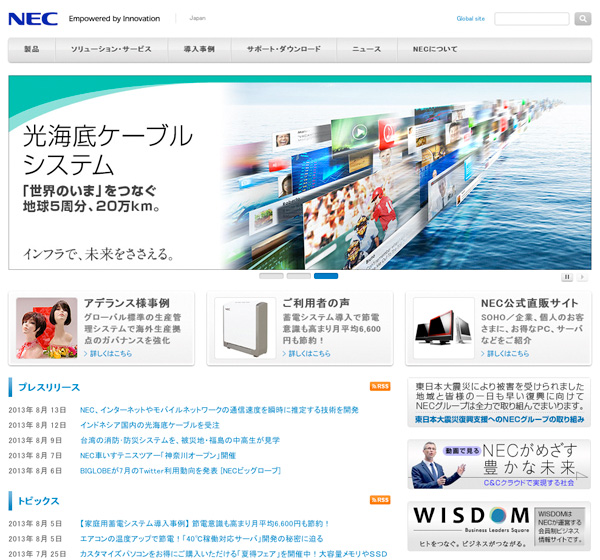Select the first slide indicator
The image size is (600, 560).
271,276
